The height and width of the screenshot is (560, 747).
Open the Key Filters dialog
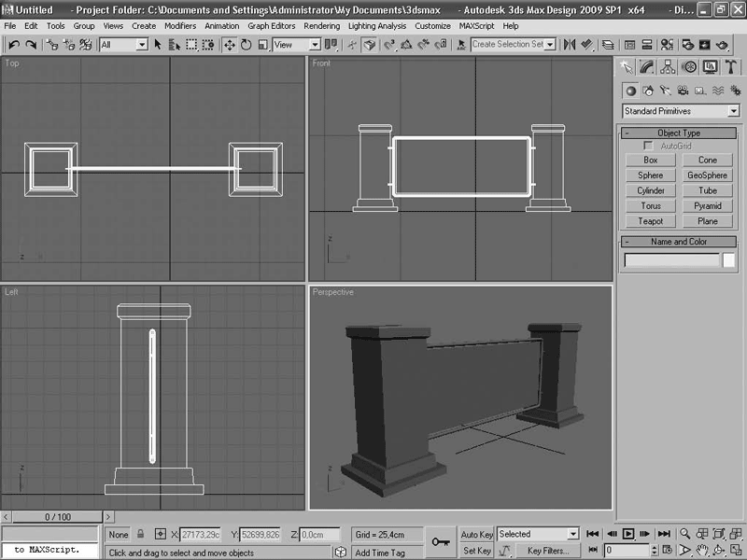point(548,551)
